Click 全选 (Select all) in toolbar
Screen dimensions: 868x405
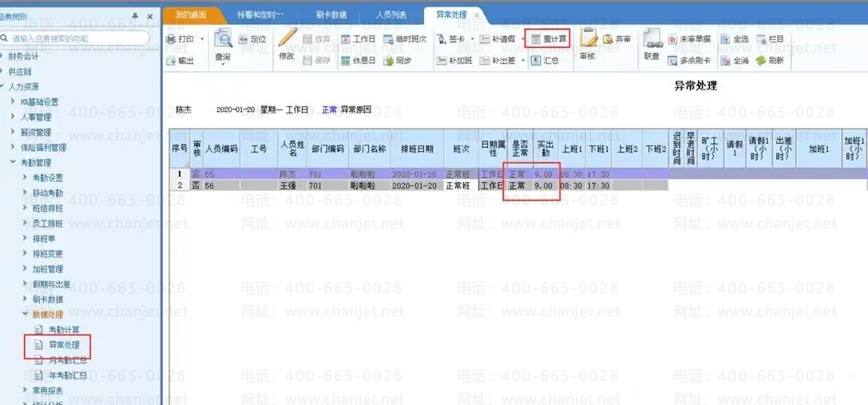point(725,39)
